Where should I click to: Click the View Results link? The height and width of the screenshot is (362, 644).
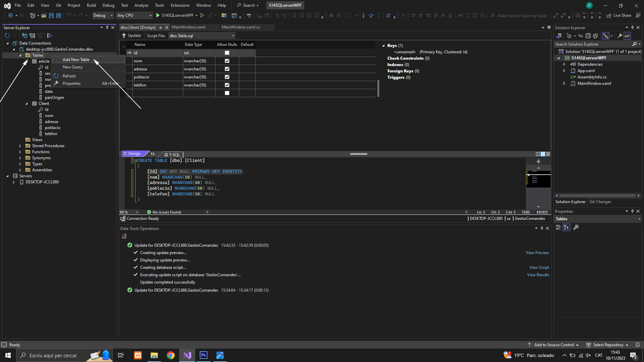coord(538,275)
